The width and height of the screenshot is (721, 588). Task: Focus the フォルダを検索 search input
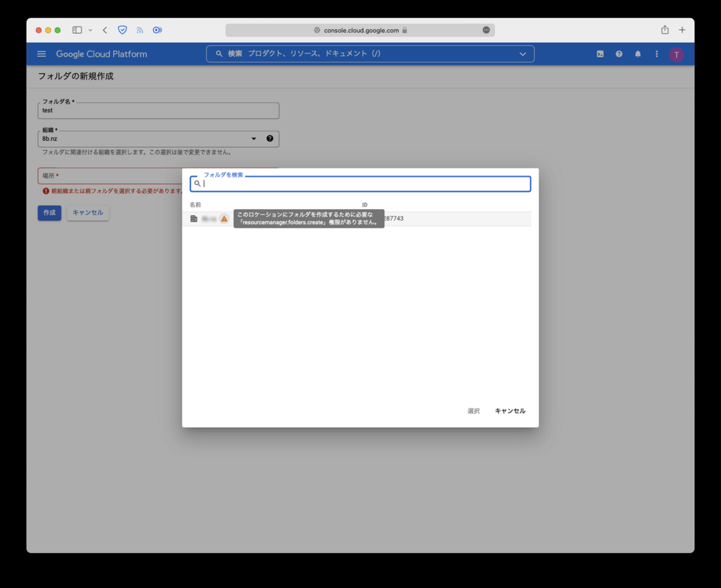click(360, 184)
